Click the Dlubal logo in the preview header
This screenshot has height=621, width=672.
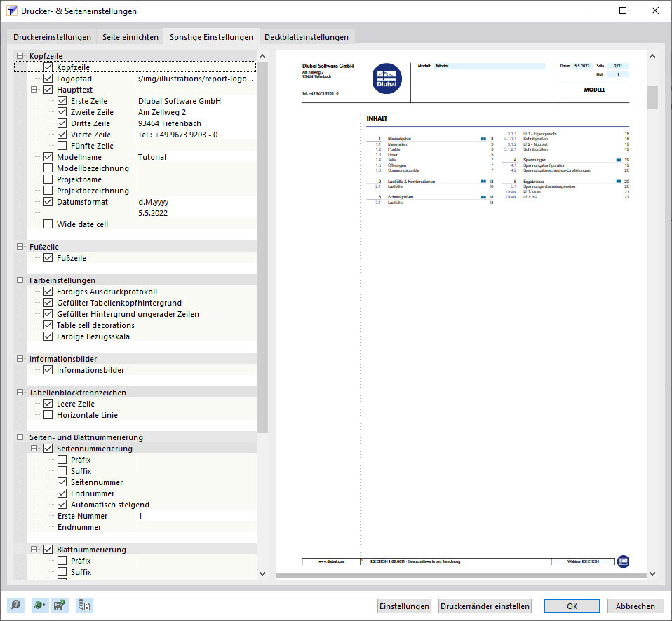[x=387, y=79]
